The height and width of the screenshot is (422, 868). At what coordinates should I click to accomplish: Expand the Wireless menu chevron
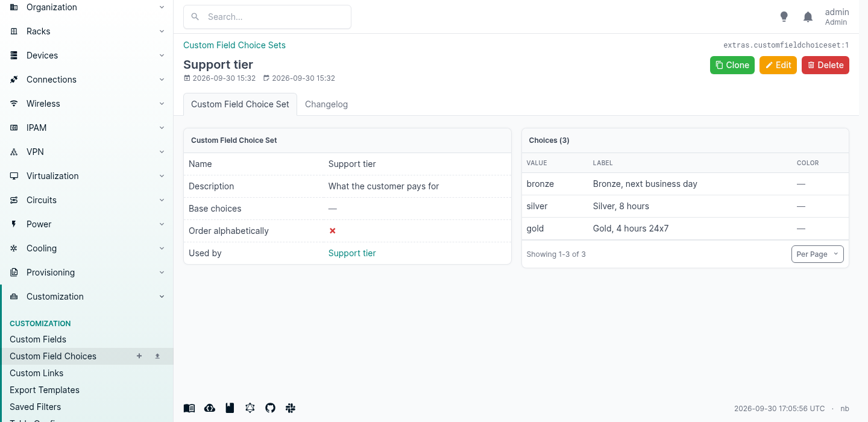pyautogui.click(x=162, y=104)
